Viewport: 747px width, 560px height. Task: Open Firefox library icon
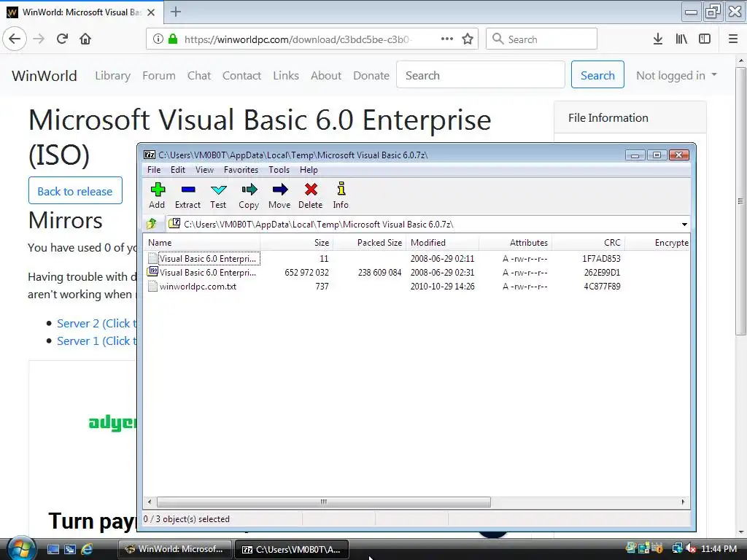681,39
